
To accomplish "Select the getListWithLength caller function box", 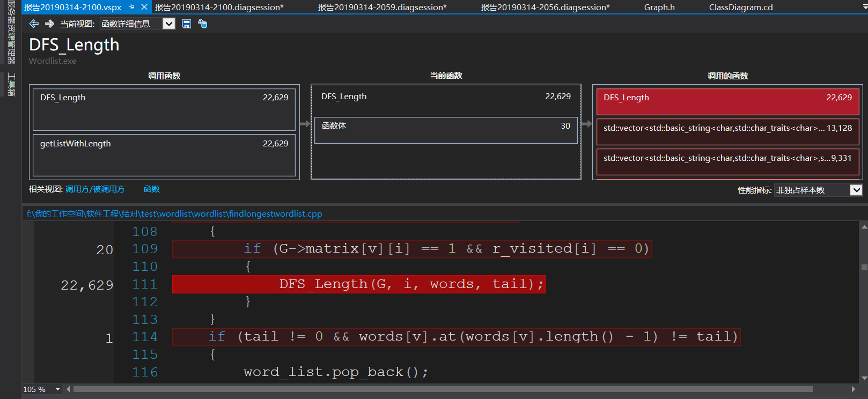I will coord(164,155).
